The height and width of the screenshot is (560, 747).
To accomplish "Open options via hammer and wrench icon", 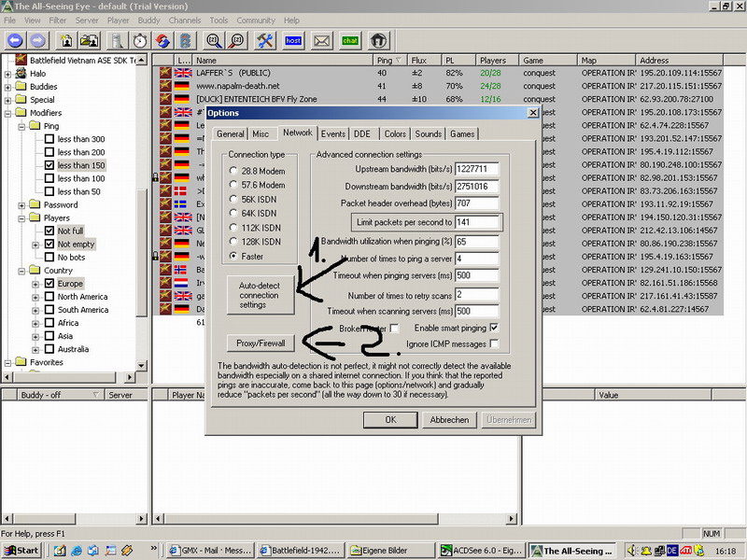I will 264,40.
